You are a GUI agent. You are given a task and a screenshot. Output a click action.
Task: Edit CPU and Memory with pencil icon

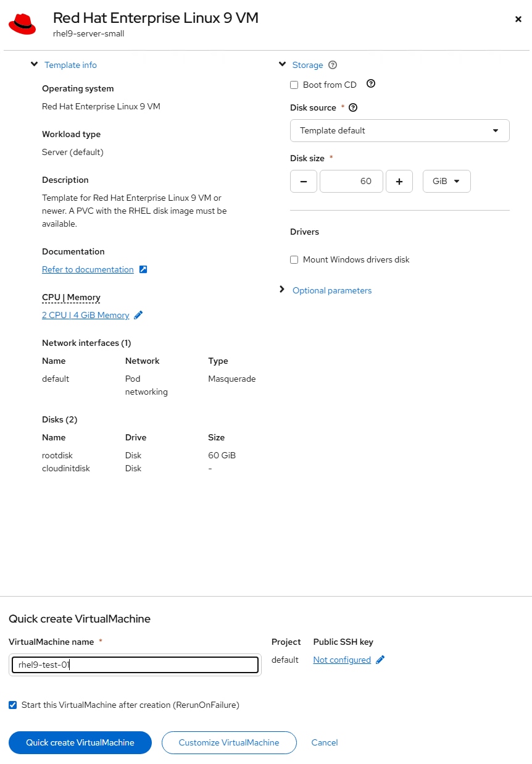[x=138, y=315]
